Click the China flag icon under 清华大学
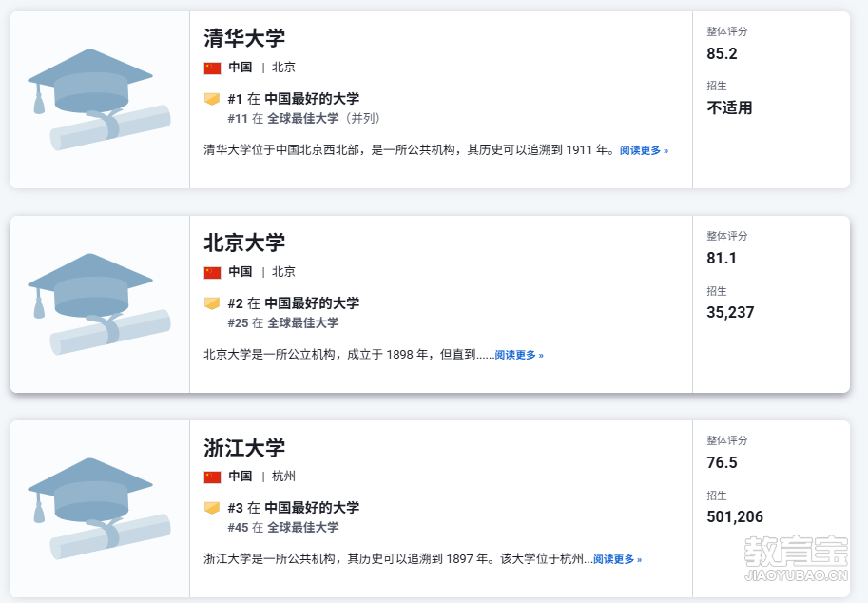This screenshot has width=868, height=603. (212, 68)
